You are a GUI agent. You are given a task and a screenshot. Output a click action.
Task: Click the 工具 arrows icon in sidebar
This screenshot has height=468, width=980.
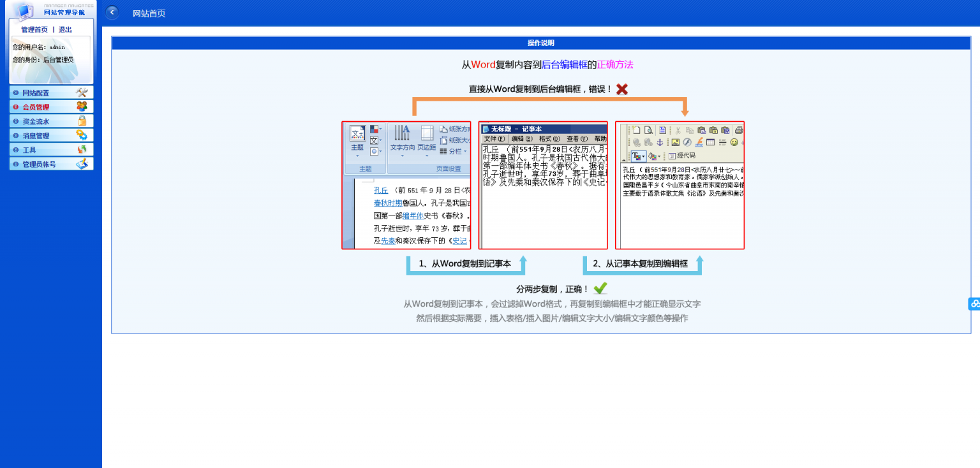point(81,149)
